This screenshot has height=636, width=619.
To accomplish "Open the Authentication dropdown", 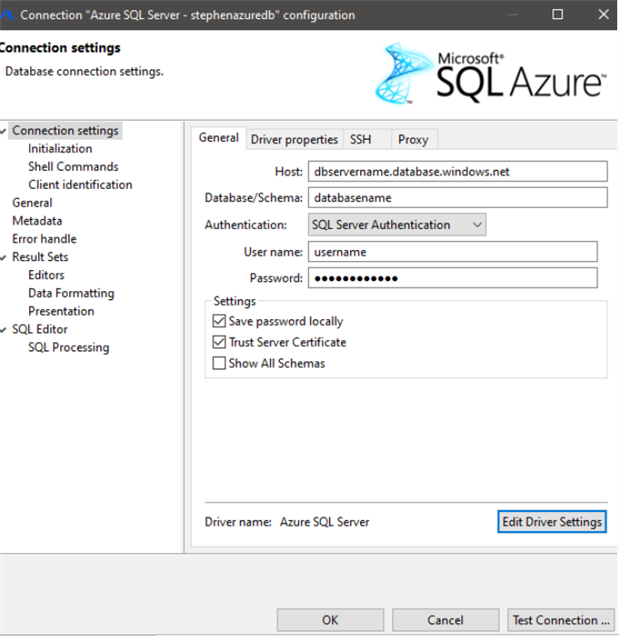I will point(397,225).
